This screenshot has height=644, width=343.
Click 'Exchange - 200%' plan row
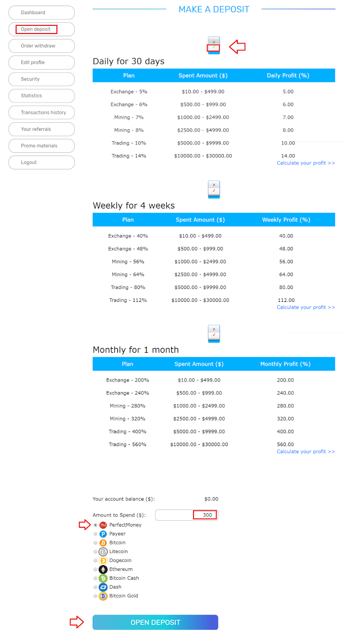(x=214, y=380)
